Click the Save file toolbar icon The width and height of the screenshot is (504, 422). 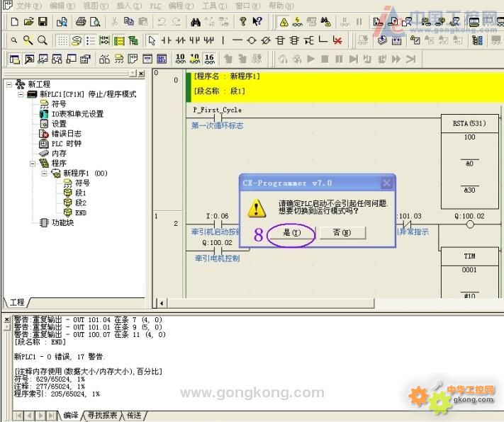pyautogui.click(x=43, y=23)
